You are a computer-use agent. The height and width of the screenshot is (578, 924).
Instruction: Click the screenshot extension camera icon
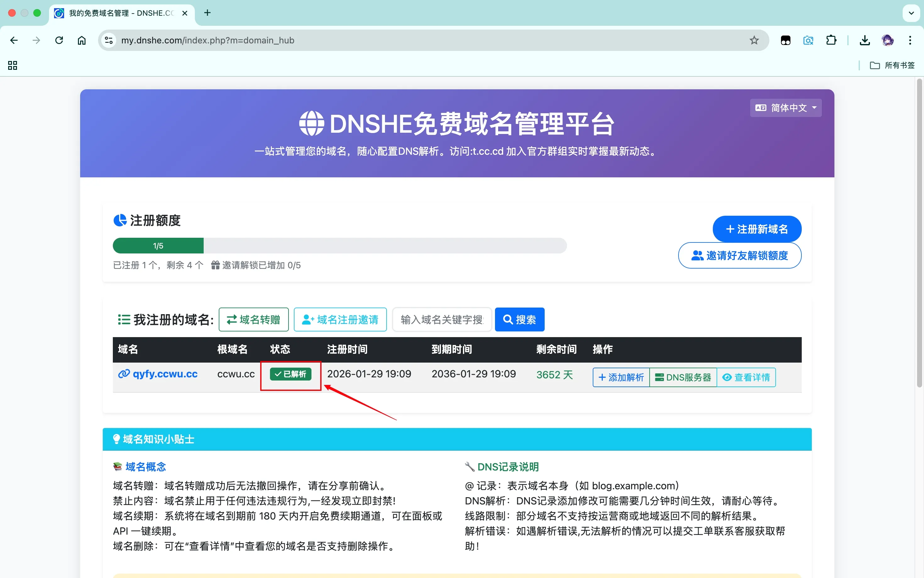coord(808,40)
